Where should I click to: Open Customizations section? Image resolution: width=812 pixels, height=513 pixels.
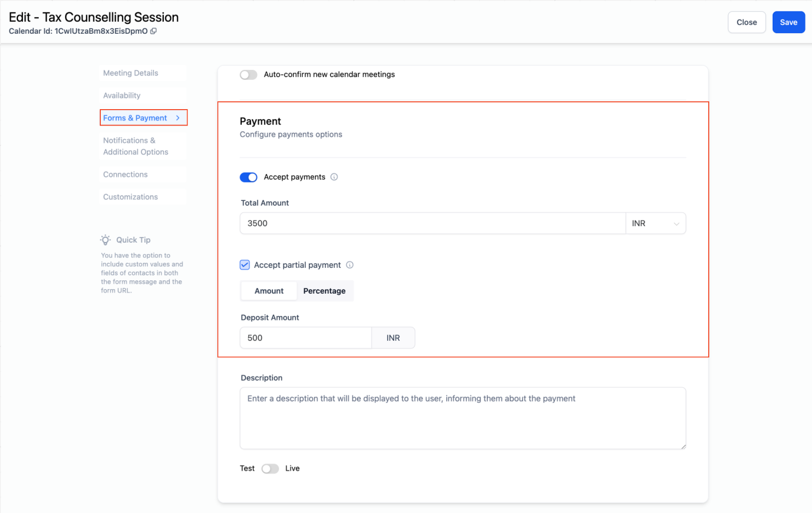130,197
